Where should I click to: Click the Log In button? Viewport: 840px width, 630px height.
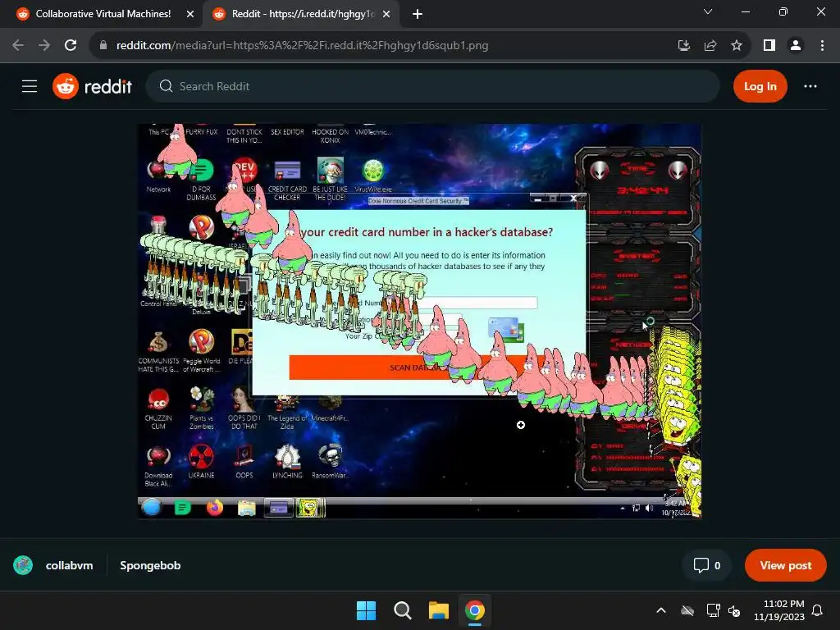pyautogui.click(x=760, y=86)
